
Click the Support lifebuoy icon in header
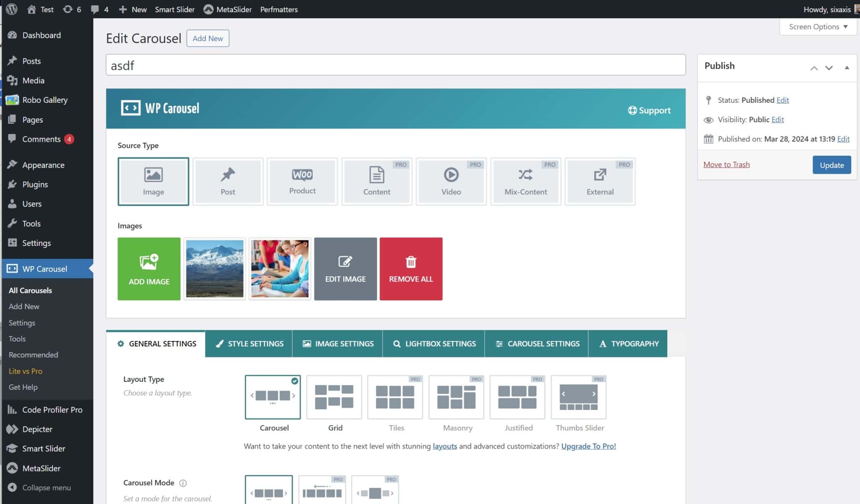[x=632, y=110]
